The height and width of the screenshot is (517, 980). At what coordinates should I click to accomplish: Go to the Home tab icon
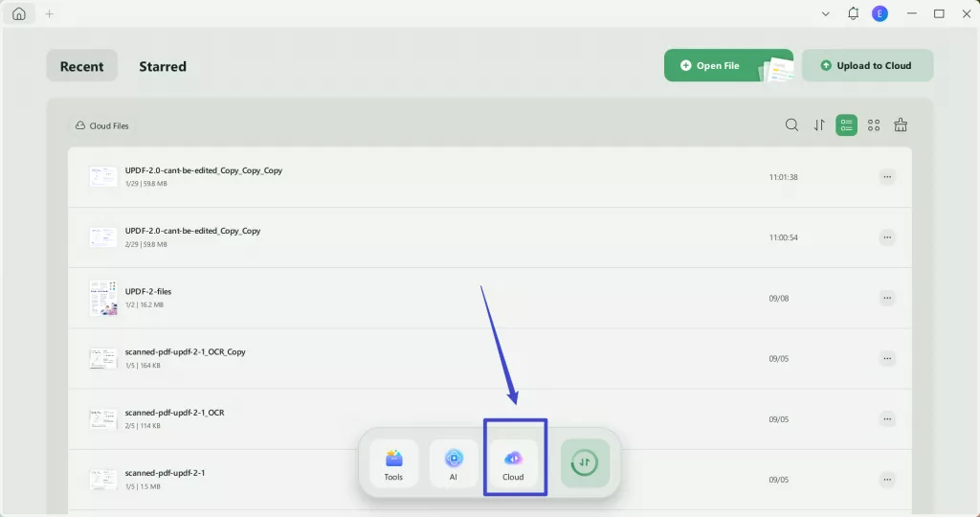[19, 13]
